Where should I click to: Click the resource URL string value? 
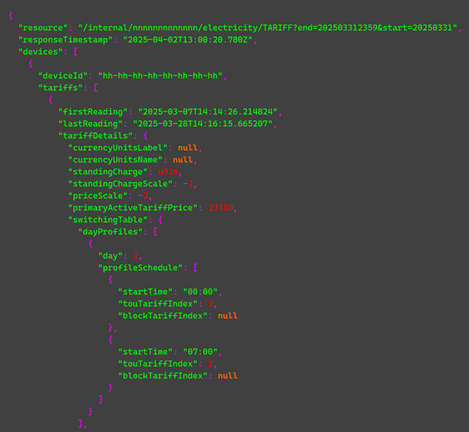pyautogui.click(x=268, y=28)
